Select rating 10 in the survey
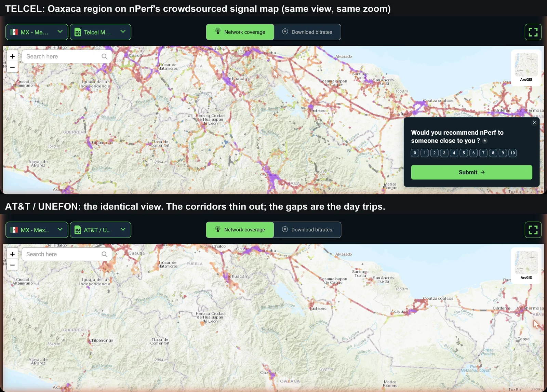Image resolution: width=547 pixels, height=392 pixels. (512, 153)
